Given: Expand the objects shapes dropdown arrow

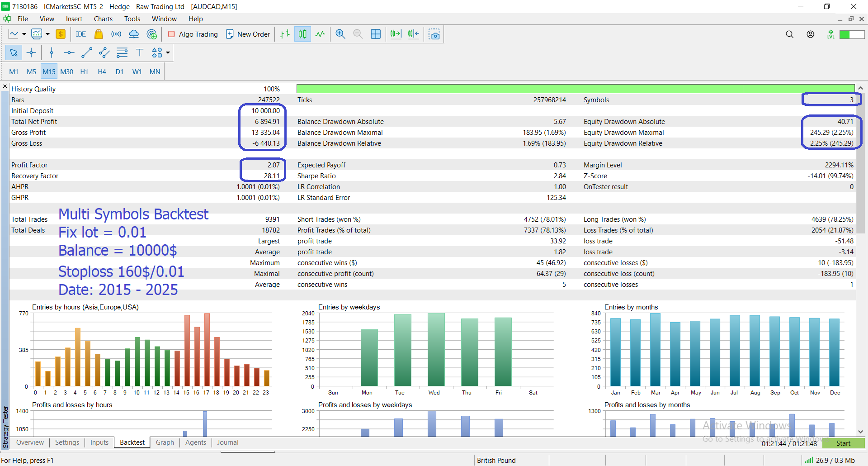Looking at the screenshot, I should pyautogui.click(x=168, y=53).
